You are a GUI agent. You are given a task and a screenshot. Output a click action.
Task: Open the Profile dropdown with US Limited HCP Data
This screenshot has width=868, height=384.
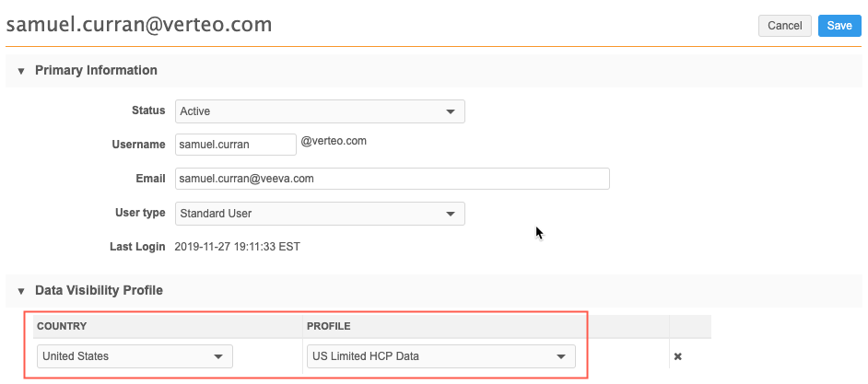click(x=440, y=356)
